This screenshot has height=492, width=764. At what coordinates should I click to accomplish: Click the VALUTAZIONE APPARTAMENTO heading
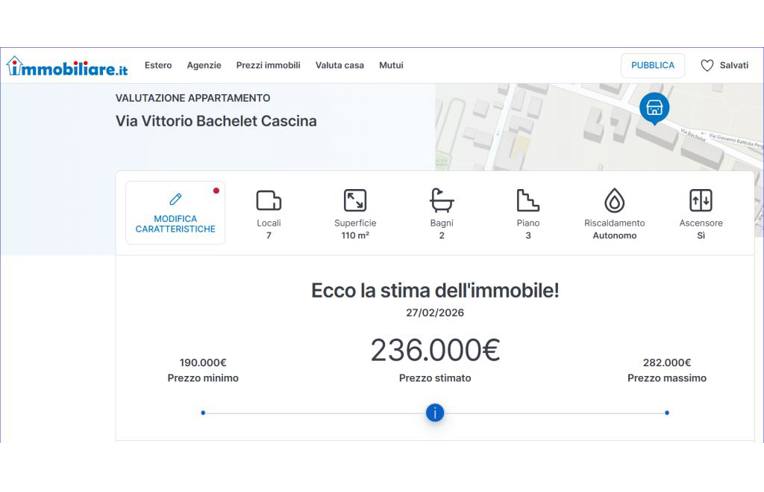(193, 98)
